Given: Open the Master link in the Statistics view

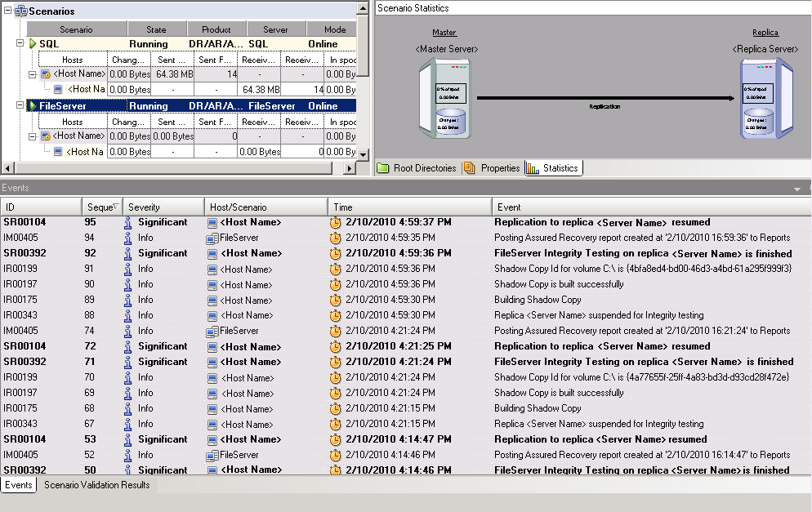Looking at the screenshot, I should (x=444, y=32).
